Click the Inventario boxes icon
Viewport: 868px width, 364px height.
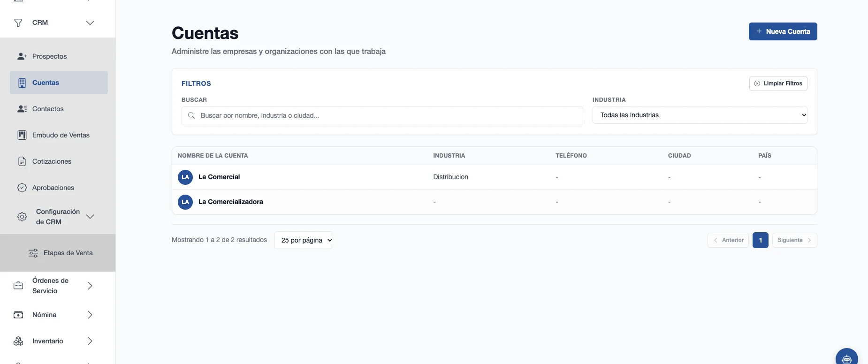click(18, 341)
